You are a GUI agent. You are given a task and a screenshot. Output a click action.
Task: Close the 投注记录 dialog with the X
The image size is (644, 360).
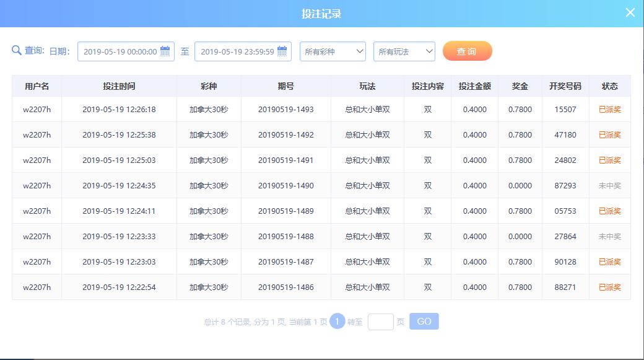tap(630, 12)
